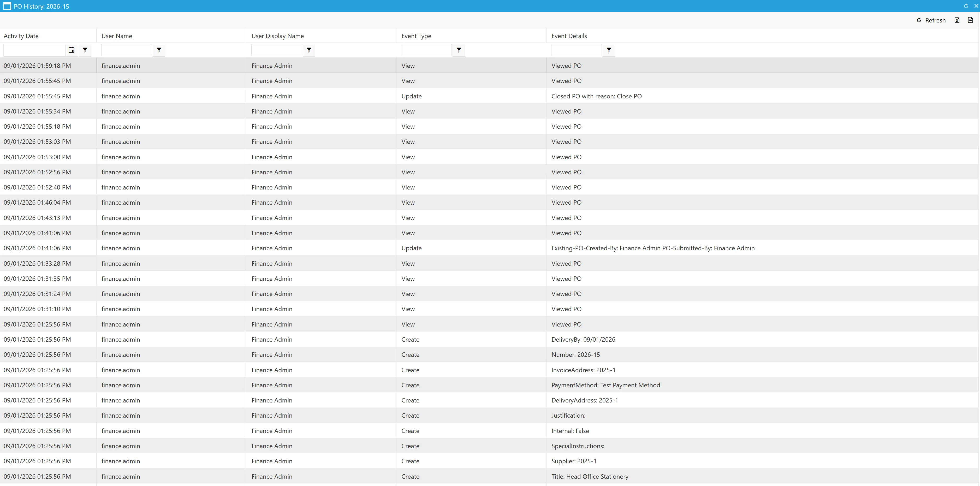Open the Event Details filter menu

click(x=609, y=50)
